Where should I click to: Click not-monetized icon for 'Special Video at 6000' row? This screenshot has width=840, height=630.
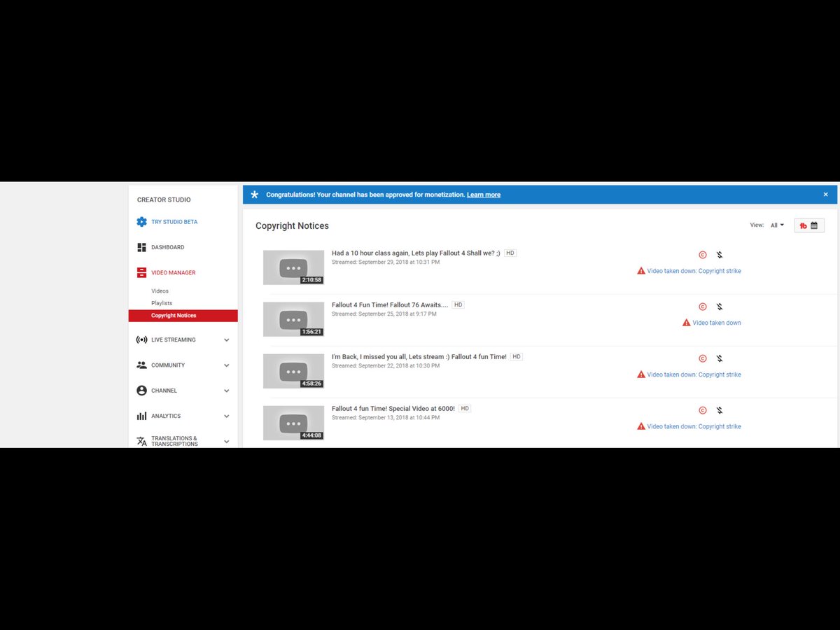tap(720, 410)
